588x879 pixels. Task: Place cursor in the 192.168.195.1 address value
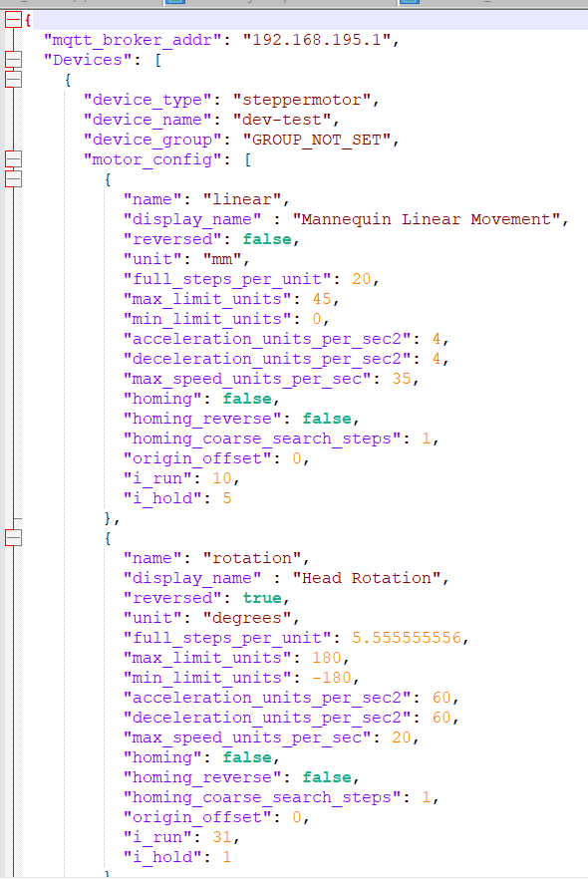317,40
